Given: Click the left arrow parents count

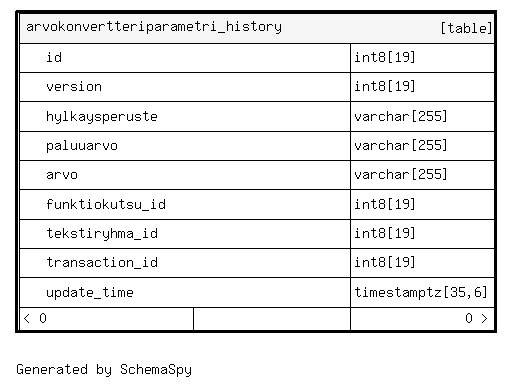Looking at the screenshot, I should pyautogui.click(x=35, y=318).
